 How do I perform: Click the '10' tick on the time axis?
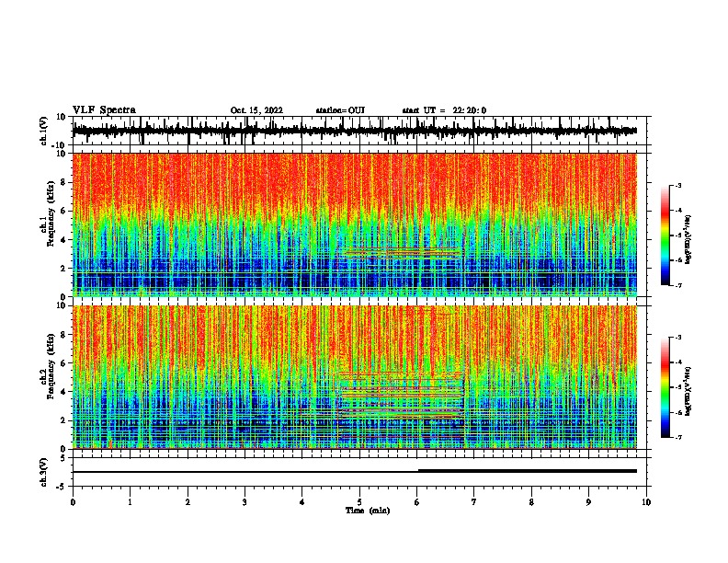coord(646,502)
